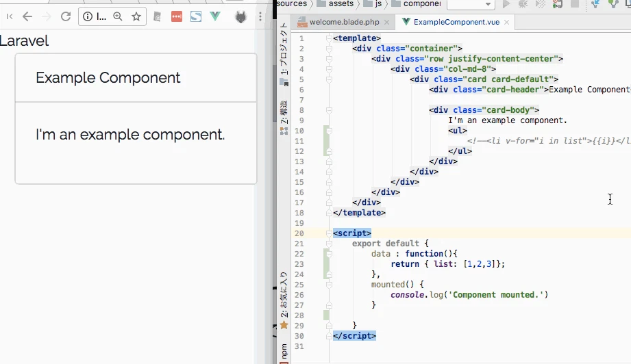Click line number 20 in the gutter

click(x=299, y=233)
